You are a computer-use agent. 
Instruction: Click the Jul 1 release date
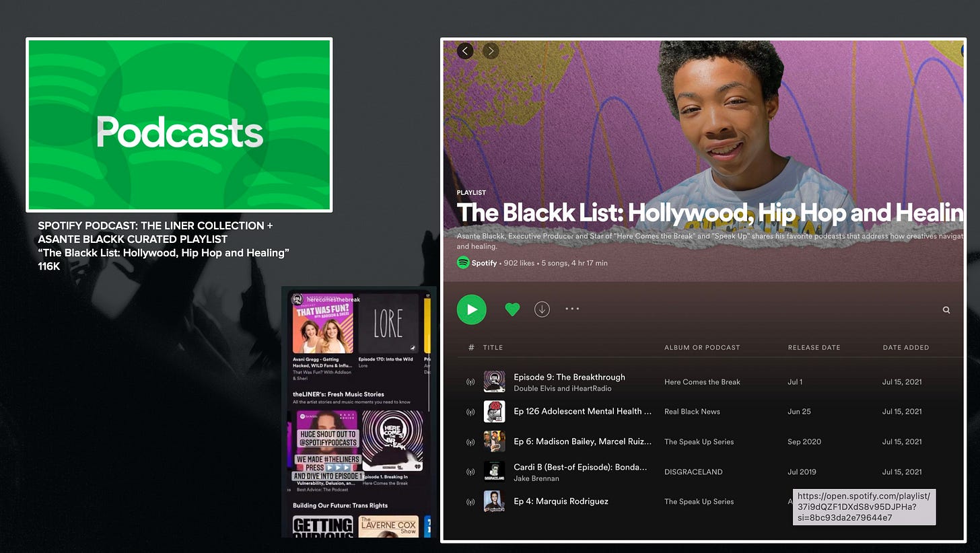click(795, 382)
